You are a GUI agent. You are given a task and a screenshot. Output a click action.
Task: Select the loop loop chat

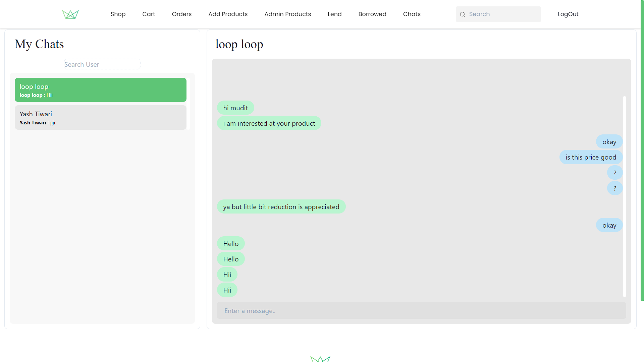[101, 90]
